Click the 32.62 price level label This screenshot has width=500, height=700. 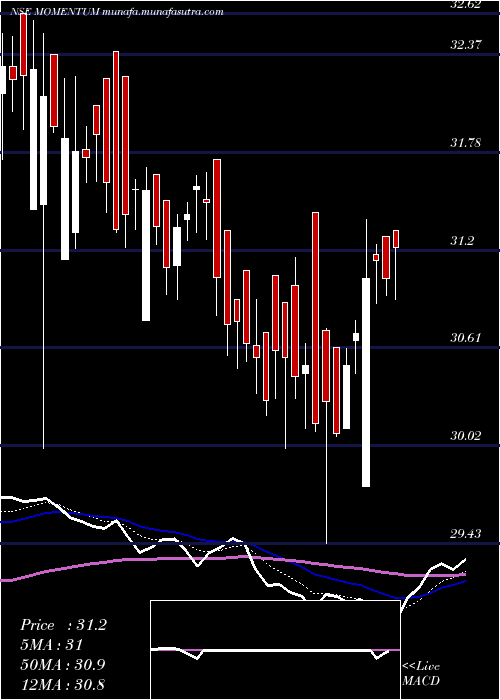point(466,4)
